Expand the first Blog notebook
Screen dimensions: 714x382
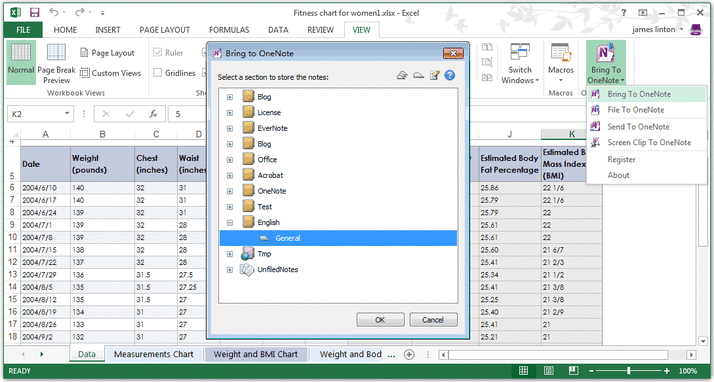click(x=230, y=97)
